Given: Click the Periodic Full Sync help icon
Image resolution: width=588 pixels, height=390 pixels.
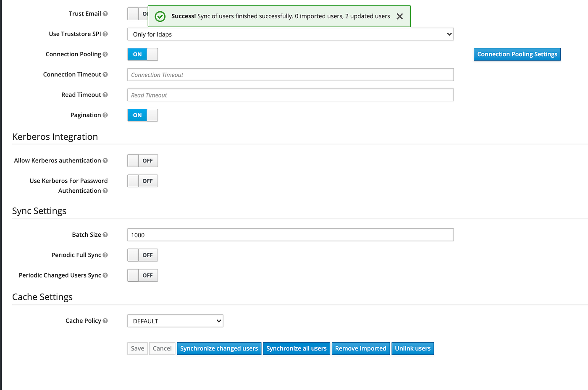Looking at the screenshot, I should pyautogui.click(x=105, y=255).
